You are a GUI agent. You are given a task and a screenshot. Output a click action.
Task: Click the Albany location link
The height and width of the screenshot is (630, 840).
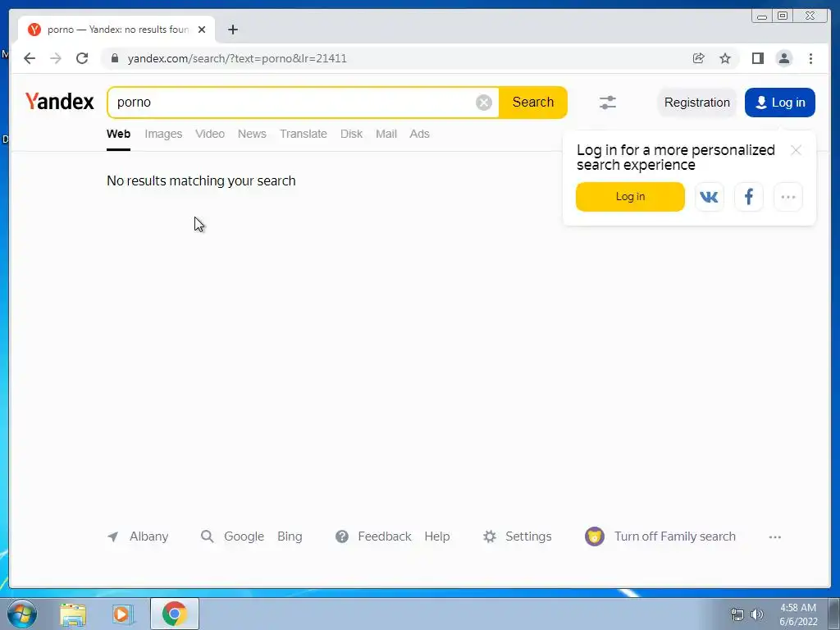pos(149,536)
